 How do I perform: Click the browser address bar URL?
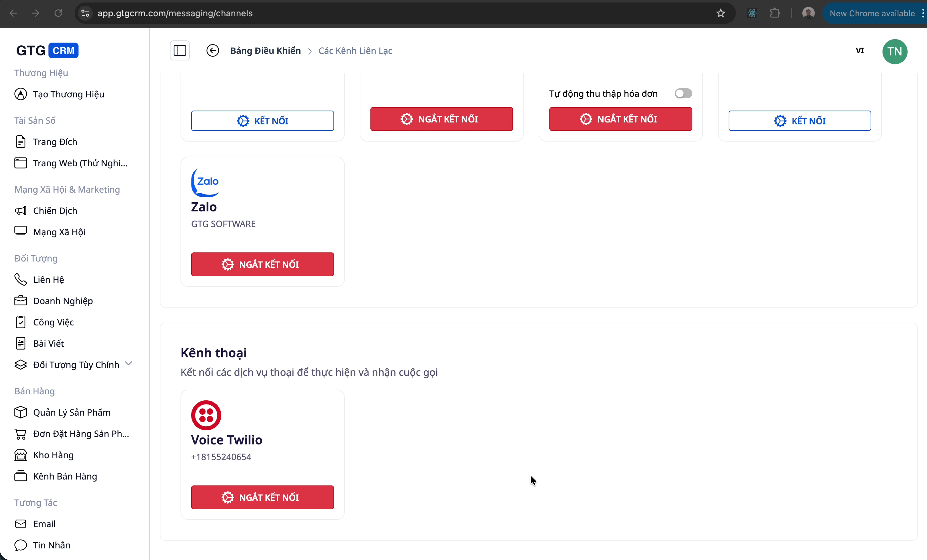(175, 13)
